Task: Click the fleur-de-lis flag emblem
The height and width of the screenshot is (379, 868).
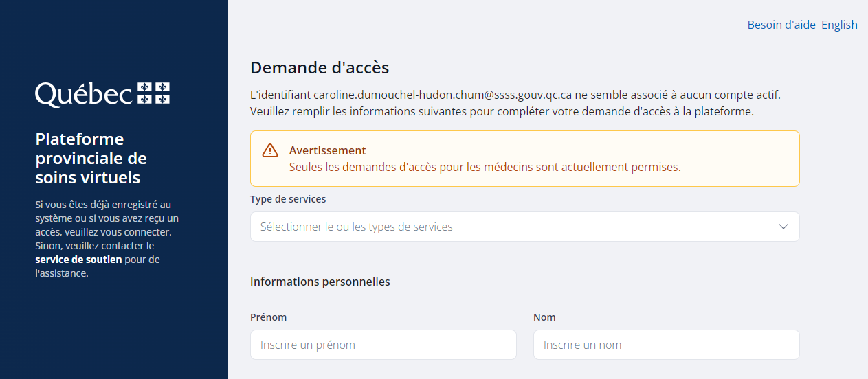Action: (154, 93)
